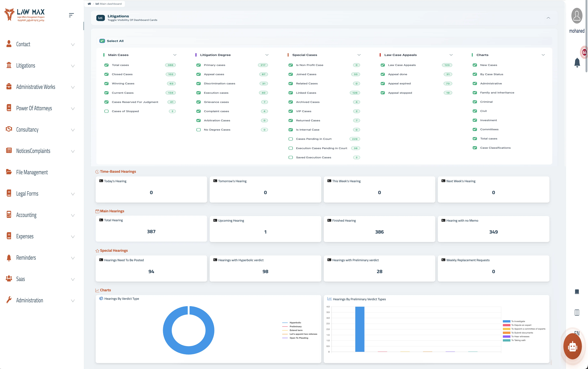
Task: Open the chatbot robot assistant button
Action: tap(573, 346)
